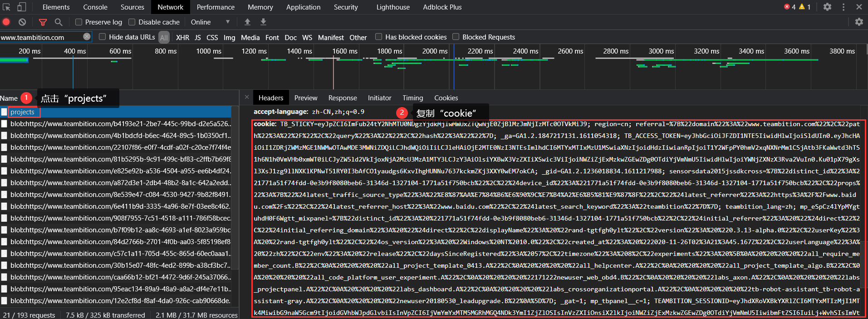Open DevTools settings gear
This screenshot has width=868, height=319.
point(827,7)
